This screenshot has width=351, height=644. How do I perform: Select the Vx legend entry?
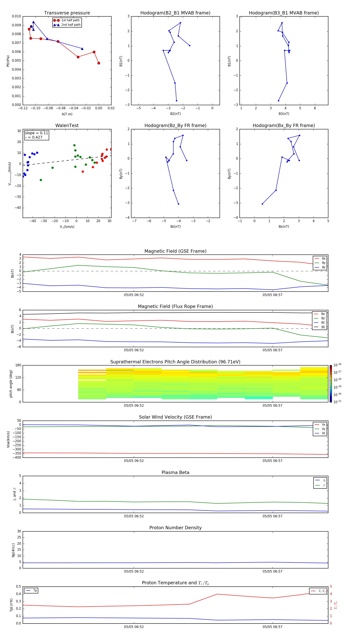pyautogui.click(x=320, y=424)
